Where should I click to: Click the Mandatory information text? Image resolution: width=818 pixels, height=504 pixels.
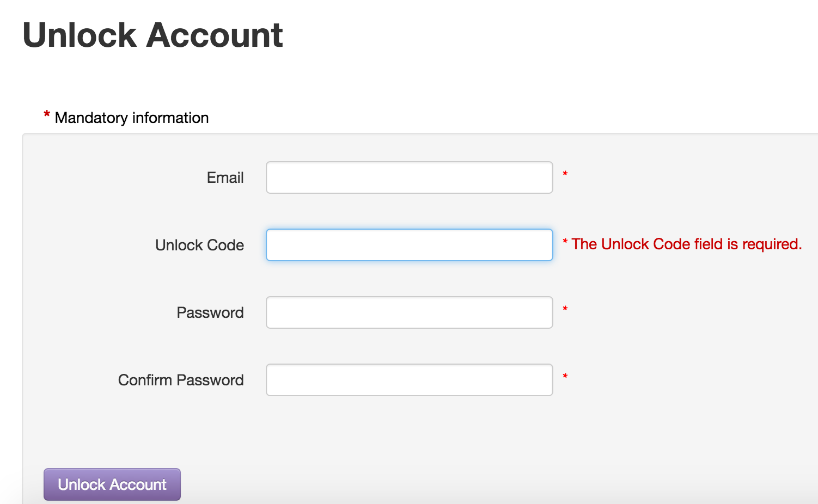(132, 118)
